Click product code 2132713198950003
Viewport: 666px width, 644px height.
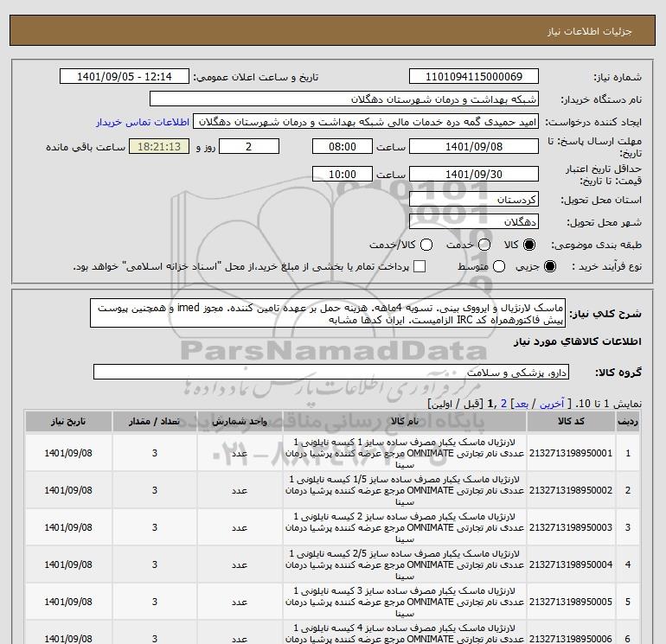tap(571, 527)
